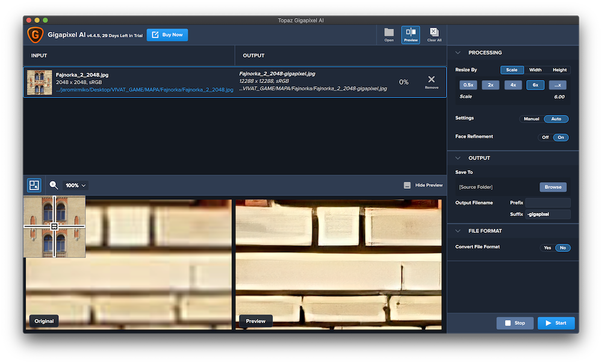Image resolution: width=602 pixels, height=364 pixels.
Task: Turn Face Refinement Off
Action: 545,137
